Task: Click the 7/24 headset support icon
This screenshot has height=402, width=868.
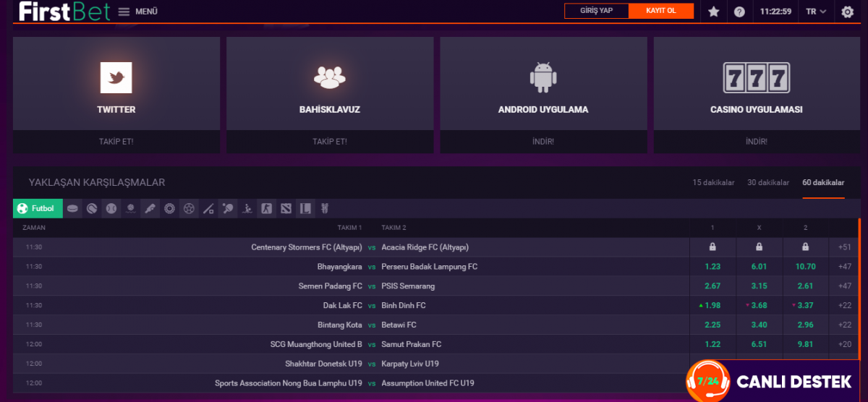Action: pyautogui.click(x=708, y=381)
